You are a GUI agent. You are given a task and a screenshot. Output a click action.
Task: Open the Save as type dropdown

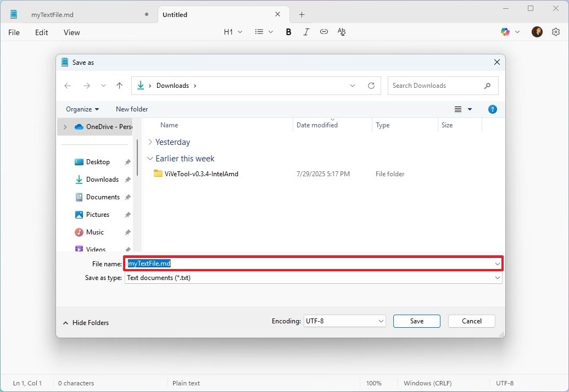click(497, 278)
